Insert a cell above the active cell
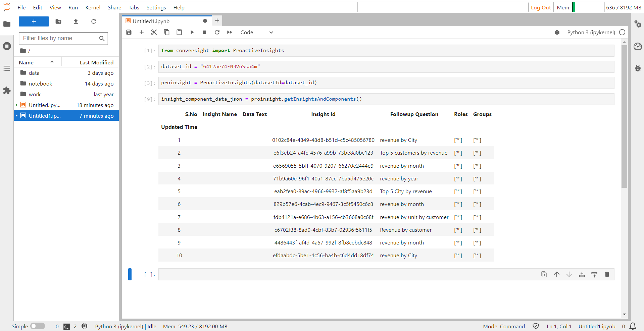The width and height of the screenshot is (644, 331). [582, 274]
